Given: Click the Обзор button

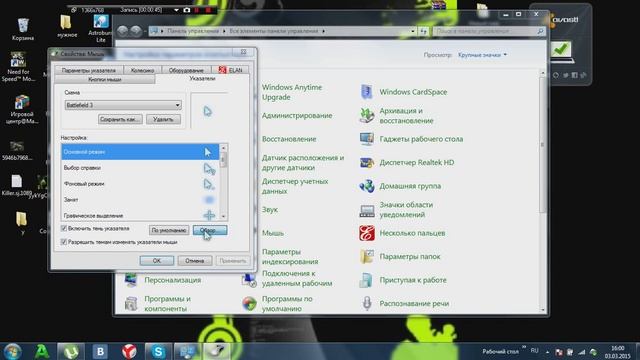Looking at the screenshot, I should click(210, 230).
